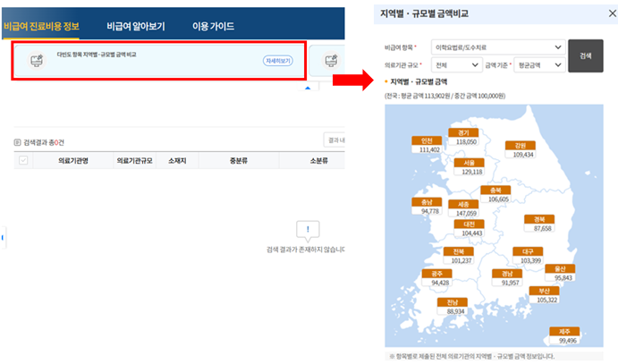Open the 비급여 진료비용 정보 tab

41,27
